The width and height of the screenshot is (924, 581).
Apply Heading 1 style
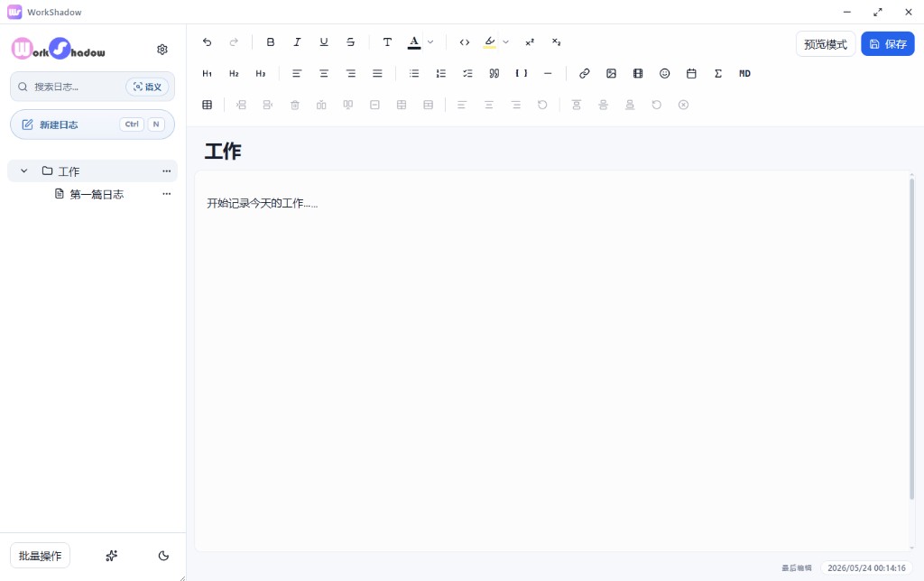click(207, 74)
